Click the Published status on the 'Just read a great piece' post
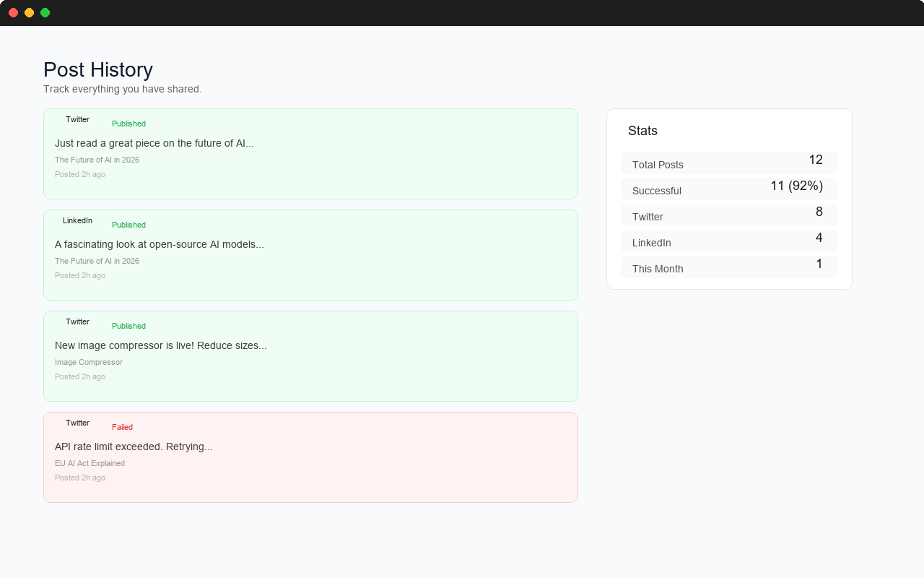 coord(128,124)
